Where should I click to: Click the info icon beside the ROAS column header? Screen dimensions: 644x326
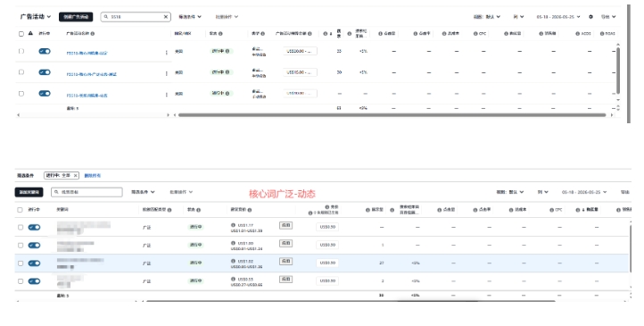(x=602, y=34)
